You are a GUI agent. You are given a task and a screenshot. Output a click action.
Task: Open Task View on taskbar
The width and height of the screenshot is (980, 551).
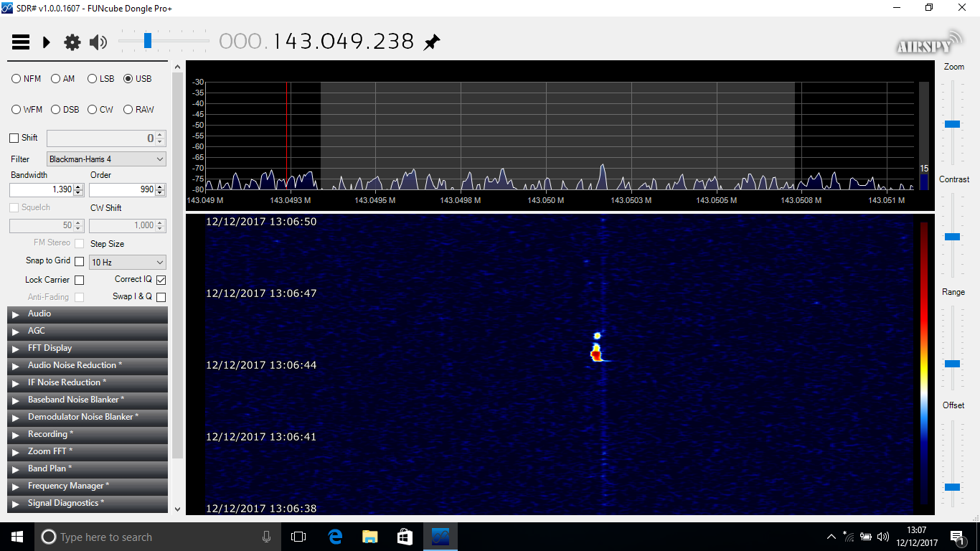(x=298, y=537)
